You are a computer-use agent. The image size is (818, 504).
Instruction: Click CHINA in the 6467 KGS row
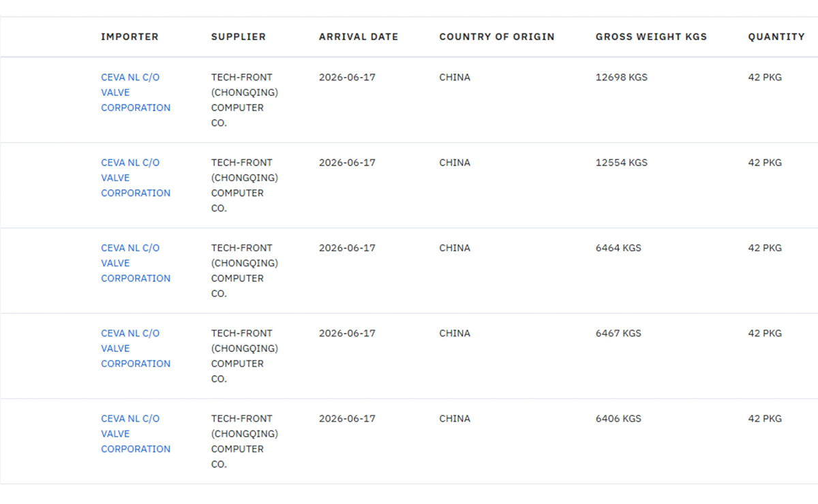455,333
